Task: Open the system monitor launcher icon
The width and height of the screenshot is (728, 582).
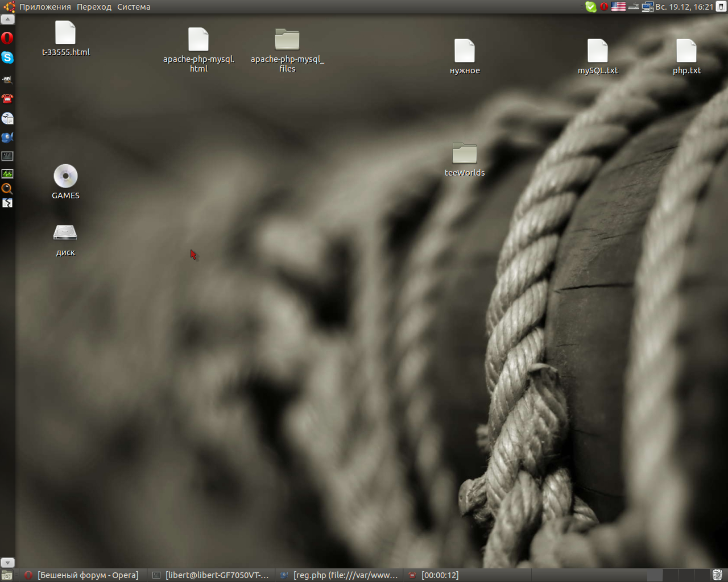Action: click(x=7, y=173)
